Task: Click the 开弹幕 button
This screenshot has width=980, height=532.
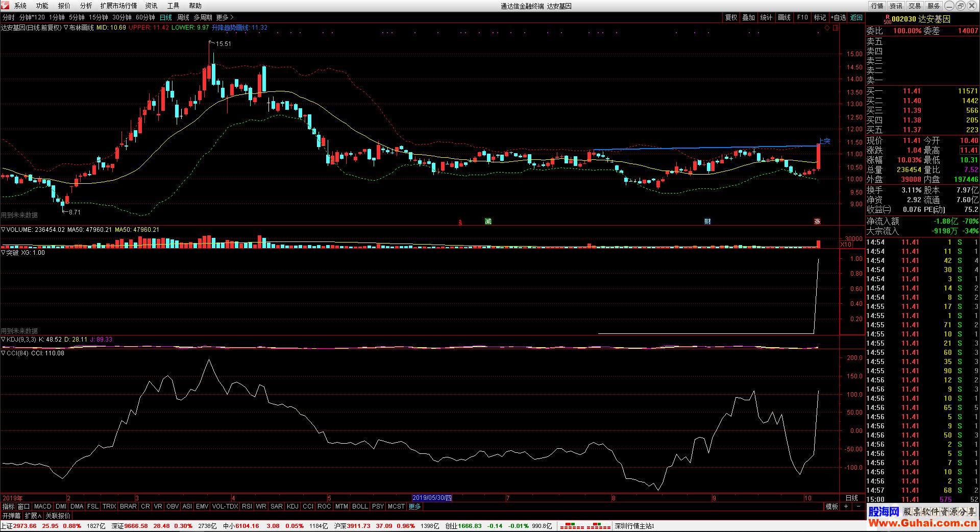Action: click(11, 516)
